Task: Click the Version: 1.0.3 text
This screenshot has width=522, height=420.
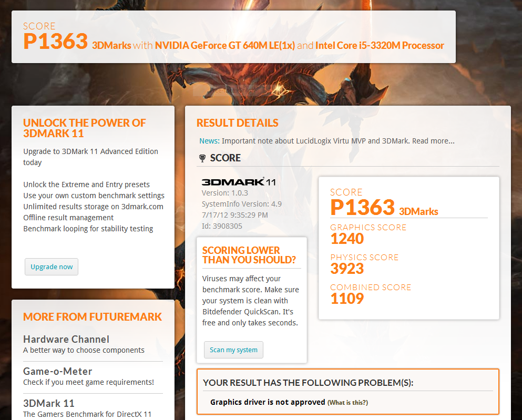Action: tap(224, 193)
